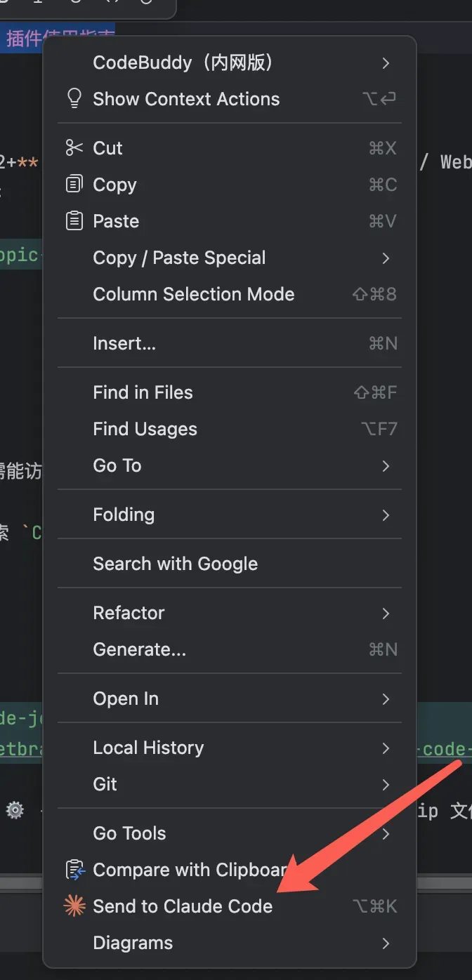Screen dimensions: 472x980
Task: Open the Refactor submenu
Action: tap(230, 613)
